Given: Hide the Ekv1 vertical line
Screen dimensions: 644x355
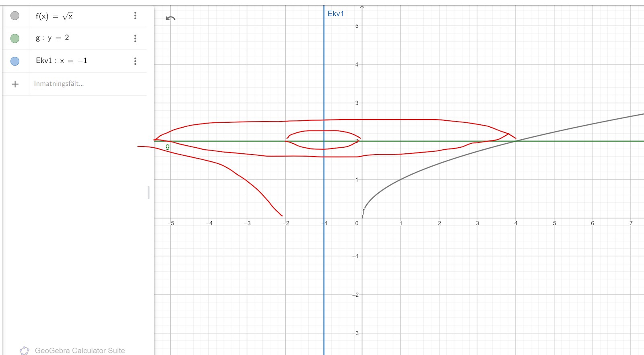Looking at the screenshot, I should coord(15,61).
